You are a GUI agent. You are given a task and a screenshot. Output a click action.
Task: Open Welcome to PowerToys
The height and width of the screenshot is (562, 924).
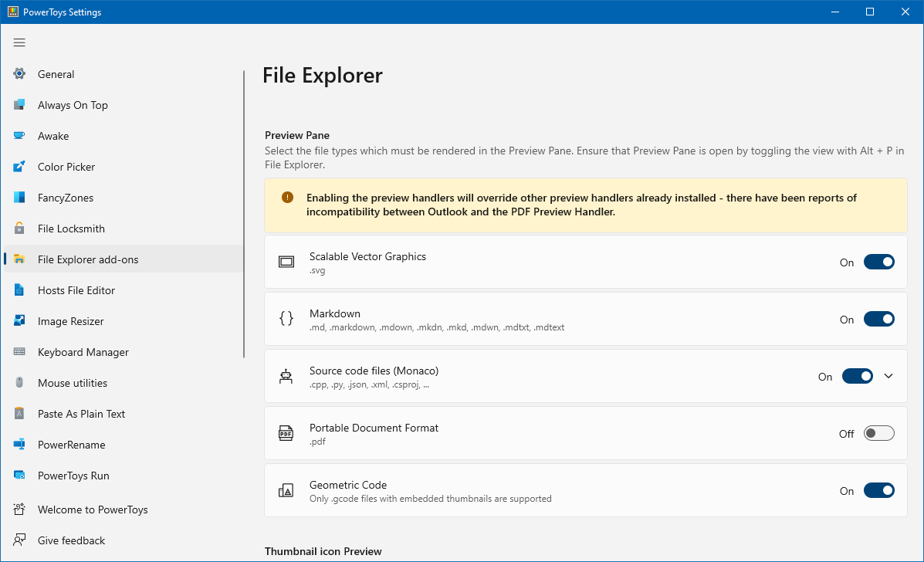click(x=93, y=510)
